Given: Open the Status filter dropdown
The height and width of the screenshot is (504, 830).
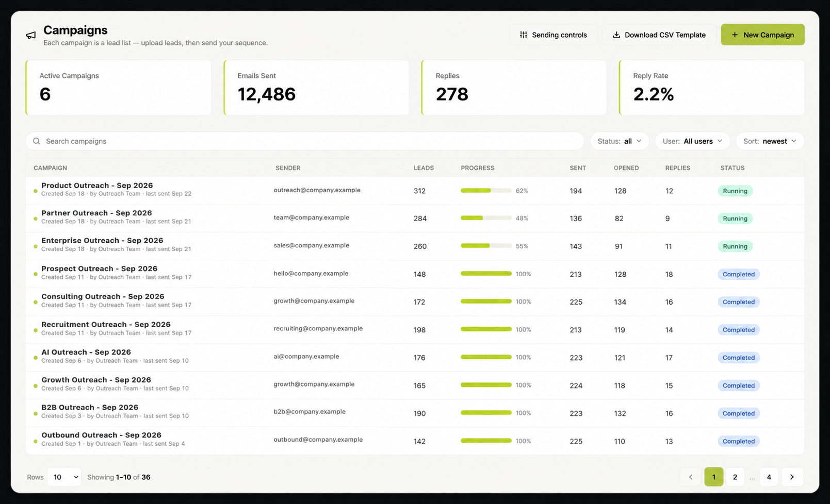Looking at the screenshot, I should [620, 141].
